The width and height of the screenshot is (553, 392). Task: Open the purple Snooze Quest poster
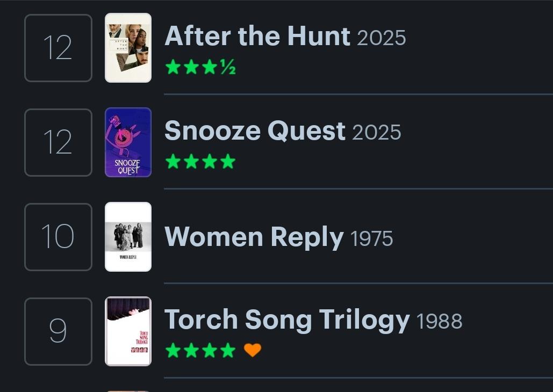pyautogui.click(x=128, y=142)
